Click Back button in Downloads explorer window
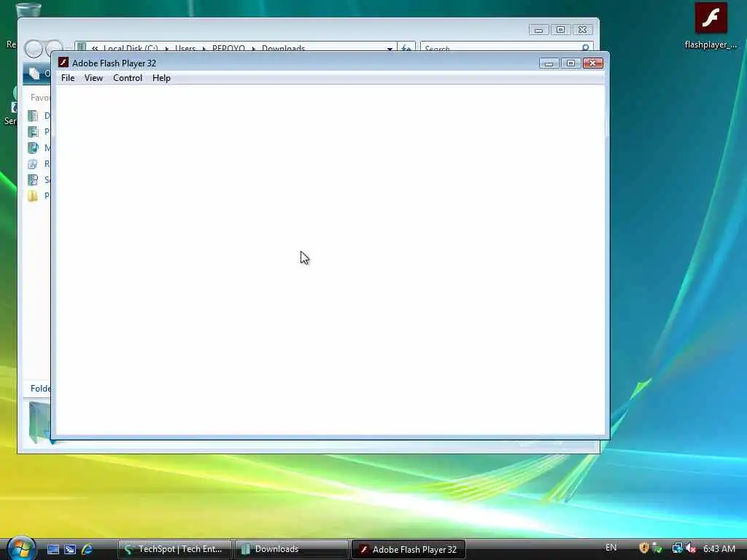Viewport: 747px width, 560px height. [34, 49]
